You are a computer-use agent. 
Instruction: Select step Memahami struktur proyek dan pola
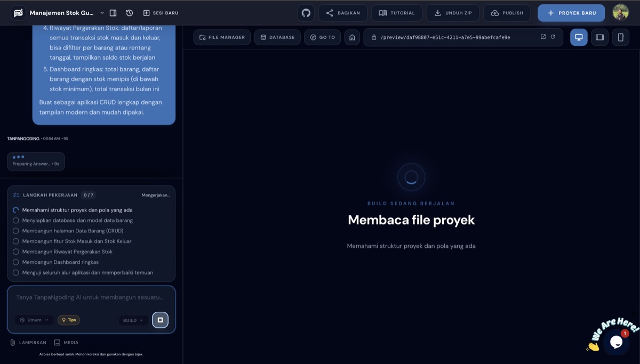(x=77, y=210)
